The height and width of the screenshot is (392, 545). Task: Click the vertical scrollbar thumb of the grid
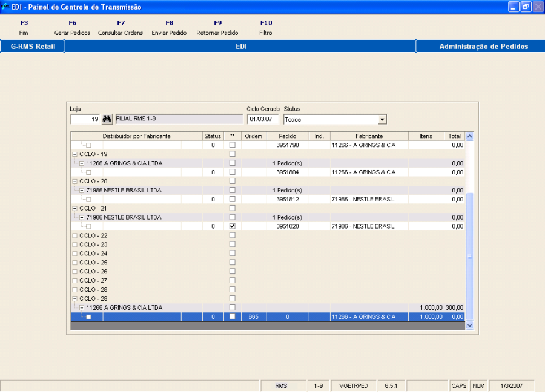pyautogui.click(x=469, y=256)
